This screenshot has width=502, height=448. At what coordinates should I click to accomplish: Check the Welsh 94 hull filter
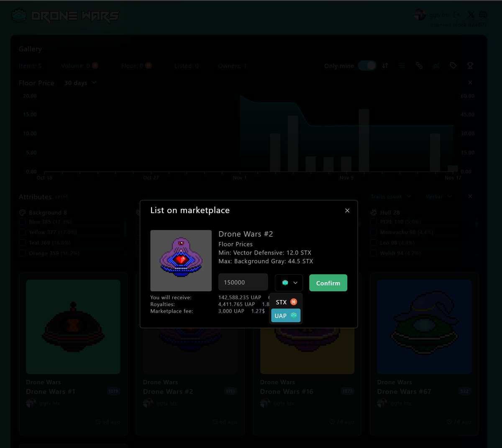[x=374, y=253]
